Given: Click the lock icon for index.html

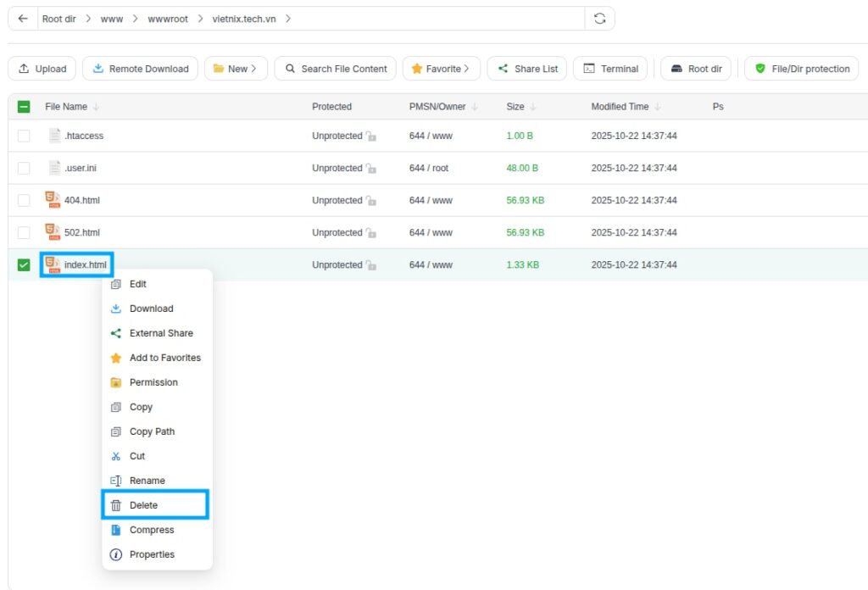Looking at the screenshot, I should [371, 265].
